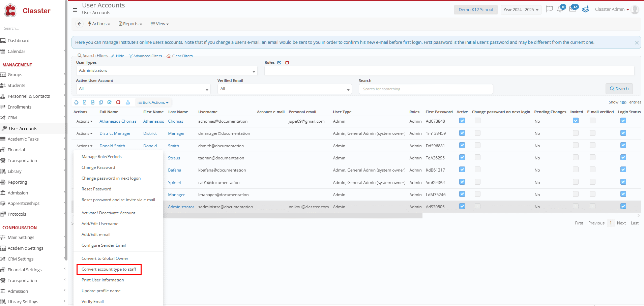Toggle Active checkbox for tadmin@documentation row
This screenshot has height=306, width=644.
[x=462, y=157]
